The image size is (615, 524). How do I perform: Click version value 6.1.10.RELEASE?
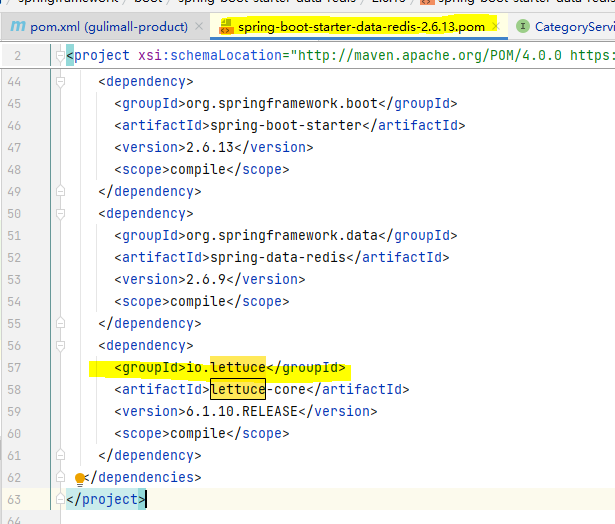click(242, 411)
